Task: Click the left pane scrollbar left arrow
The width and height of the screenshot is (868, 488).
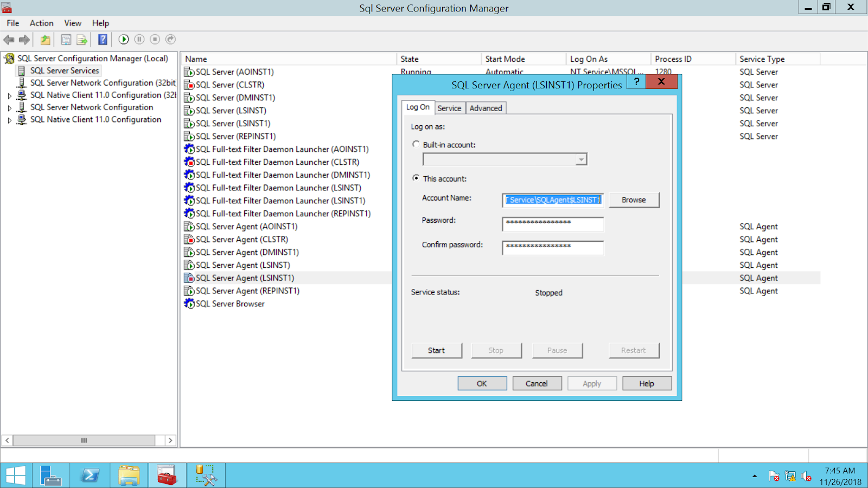Action: click(x=8, y=440)
